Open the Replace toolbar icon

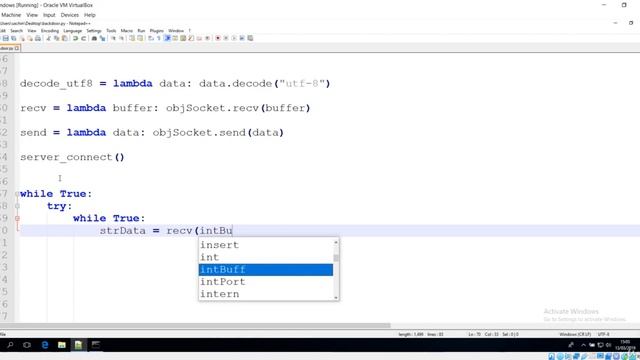click(103, 38)
